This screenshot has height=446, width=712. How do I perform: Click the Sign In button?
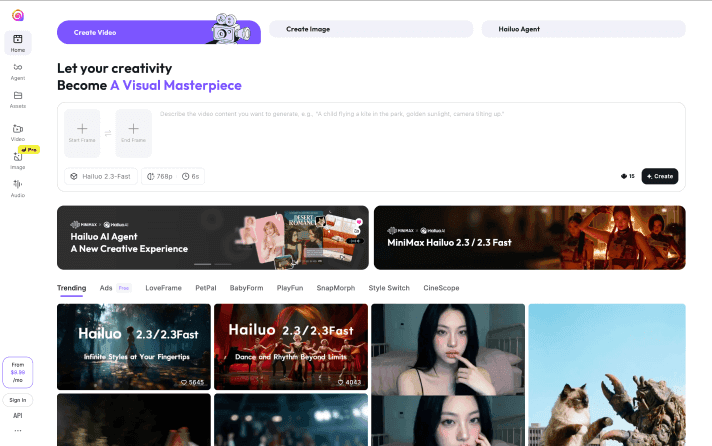[x=18, y=400]
